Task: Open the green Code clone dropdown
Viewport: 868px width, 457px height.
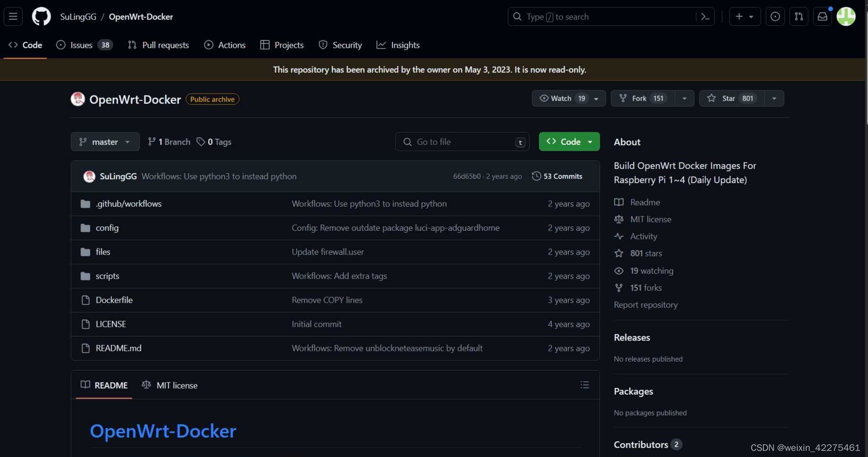Action: [x=569, y=142]
